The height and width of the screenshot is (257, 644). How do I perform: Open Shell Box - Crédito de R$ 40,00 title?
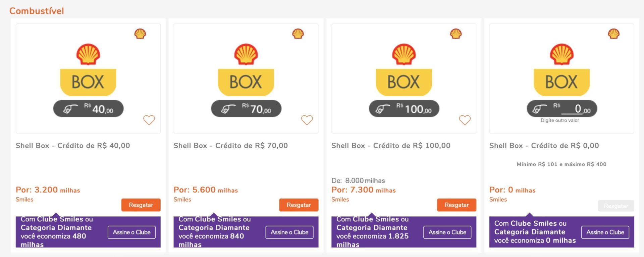pos(73,146)
